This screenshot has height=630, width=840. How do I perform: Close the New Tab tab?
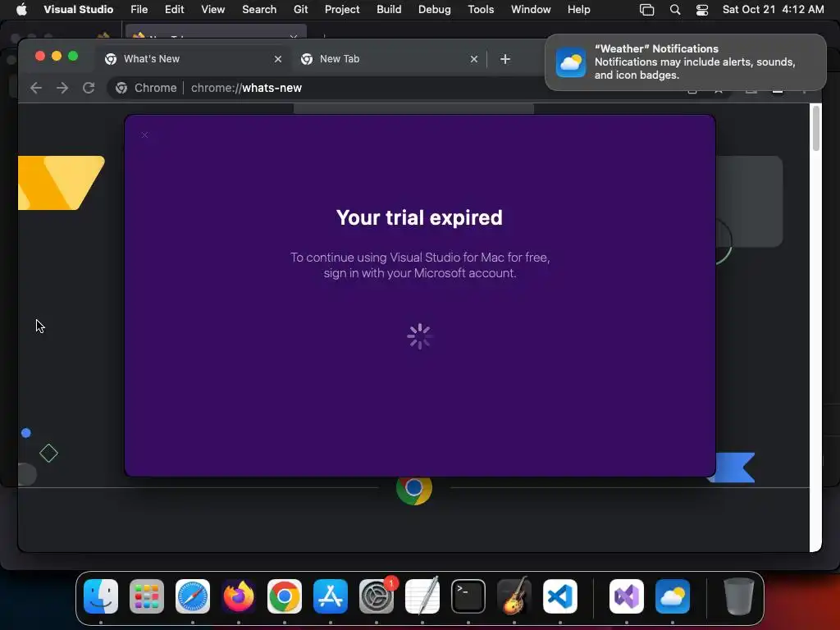point(473,59)
